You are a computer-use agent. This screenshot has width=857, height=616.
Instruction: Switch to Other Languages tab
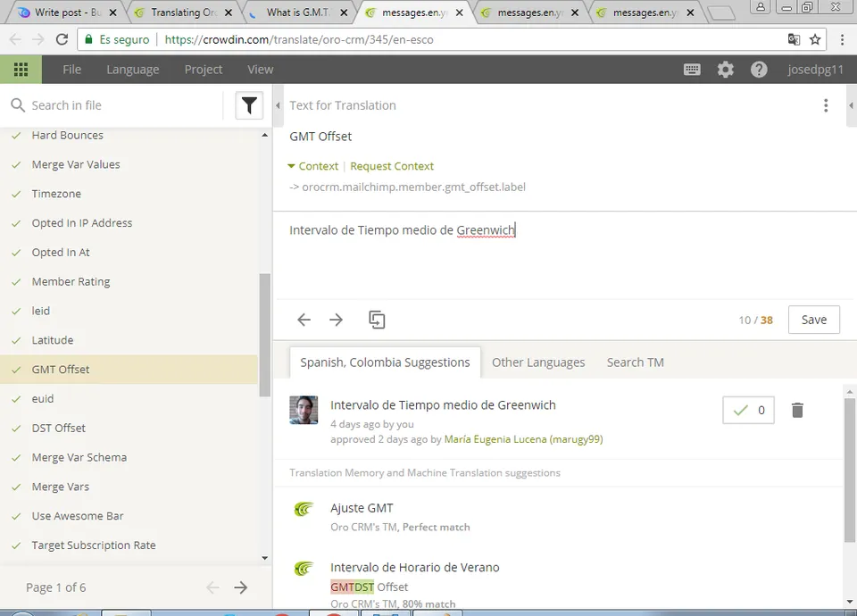pos(538,362)
